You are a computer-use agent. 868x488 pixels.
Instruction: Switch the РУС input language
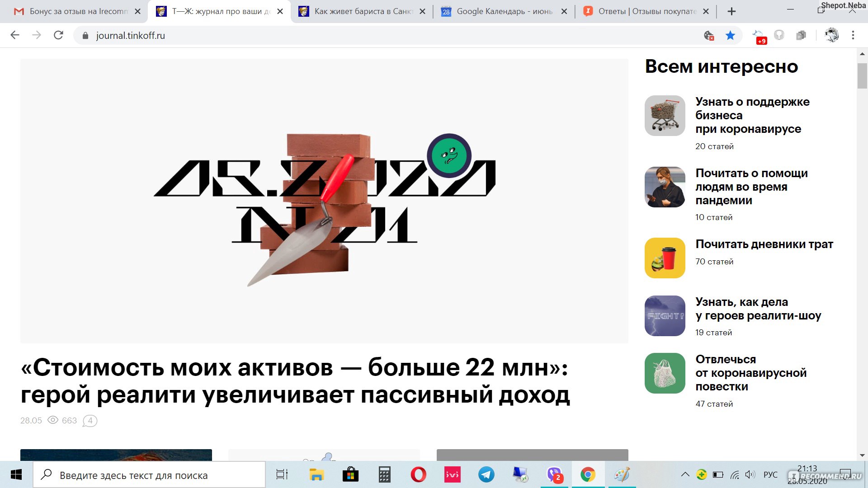tap(770, 475)
